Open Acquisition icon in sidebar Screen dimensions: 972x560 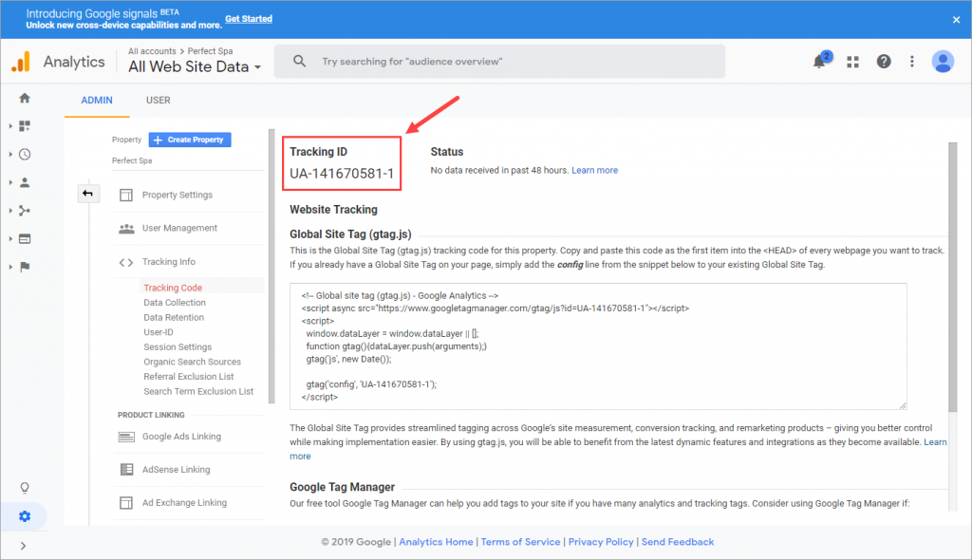[x=25, y=210]
